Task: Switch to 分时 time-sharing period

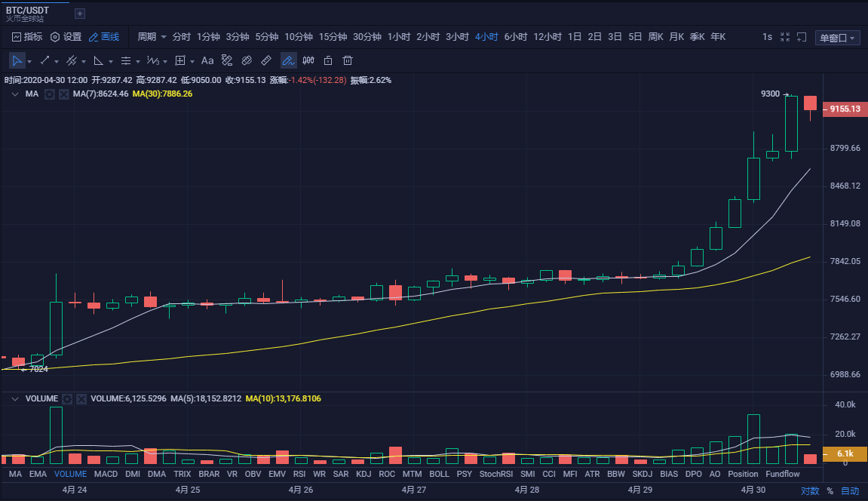Action: 181,36
